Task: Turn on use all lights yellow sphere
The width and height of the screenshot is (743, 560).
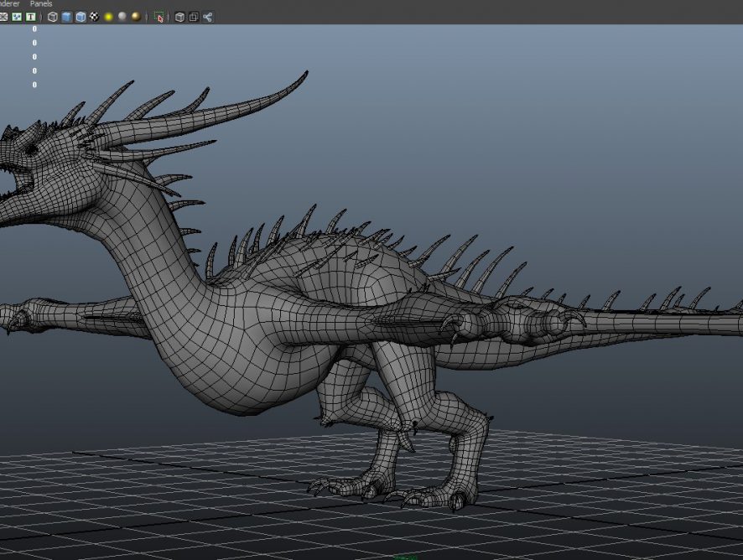Action: [x=108, y=17]
